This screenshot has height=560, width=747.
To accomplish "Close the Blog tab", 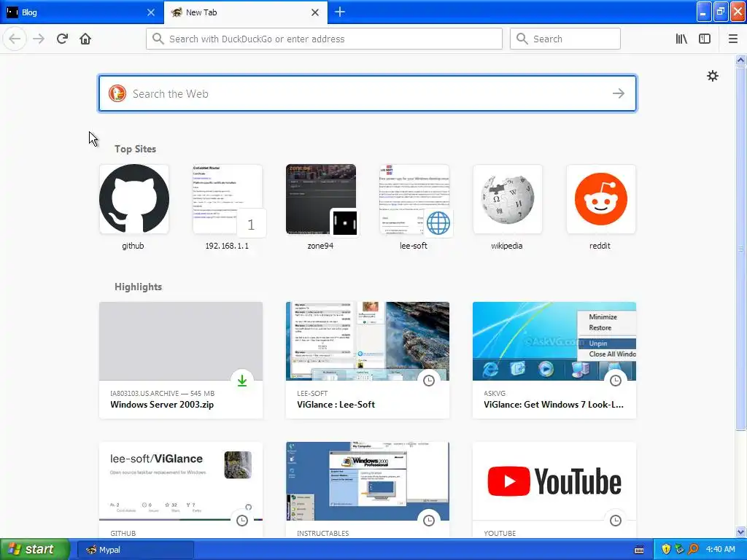I will click(x=151, y=12).
